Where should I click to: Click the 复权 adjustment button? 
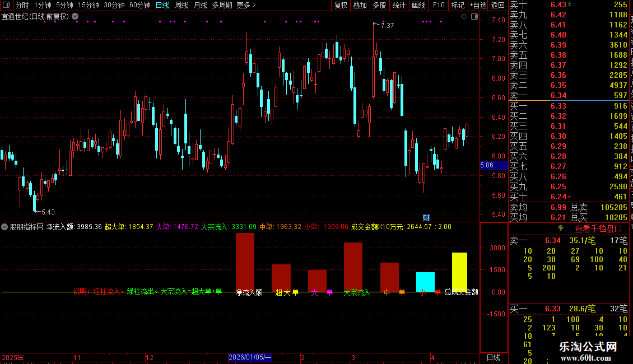[x=341, y=5]
